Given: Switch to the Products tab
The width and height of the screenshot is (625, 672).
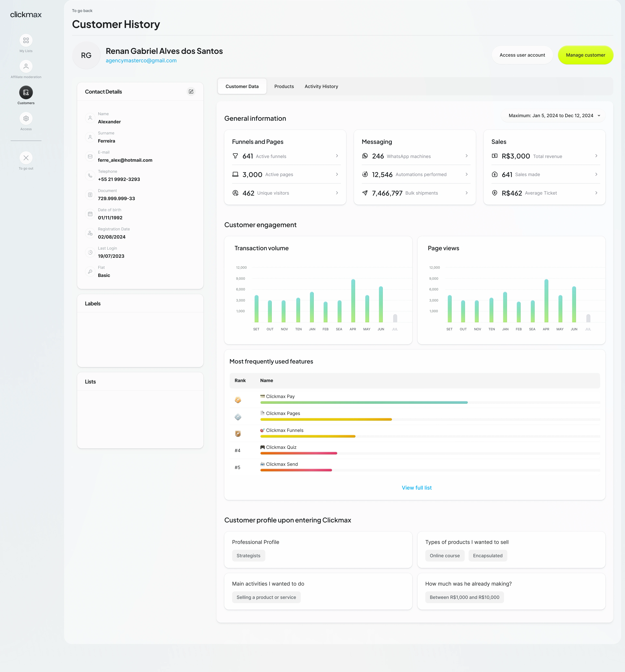Looking at the screenshot, I should (284, 87).
